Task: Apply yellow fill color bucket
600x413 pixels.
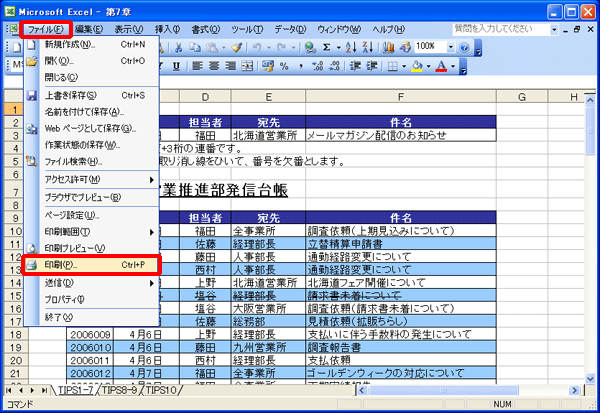Action: click(417, 67)
